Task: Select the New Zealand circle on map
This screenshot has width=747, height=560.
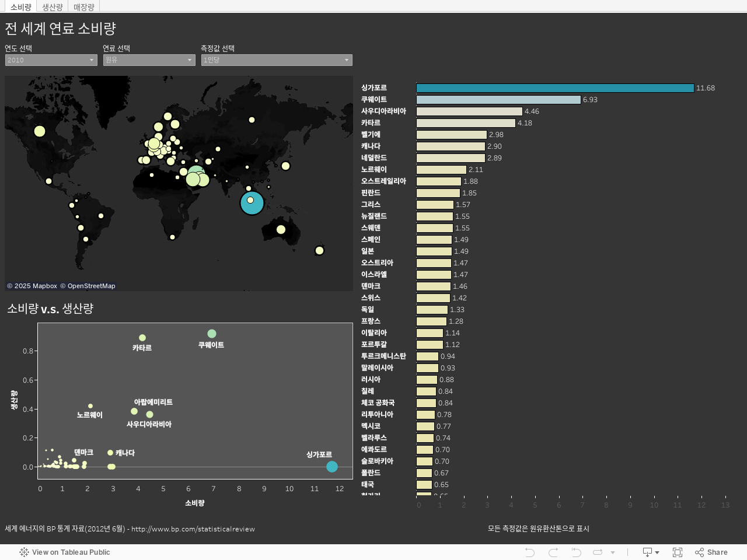Action: pos(319,251)
